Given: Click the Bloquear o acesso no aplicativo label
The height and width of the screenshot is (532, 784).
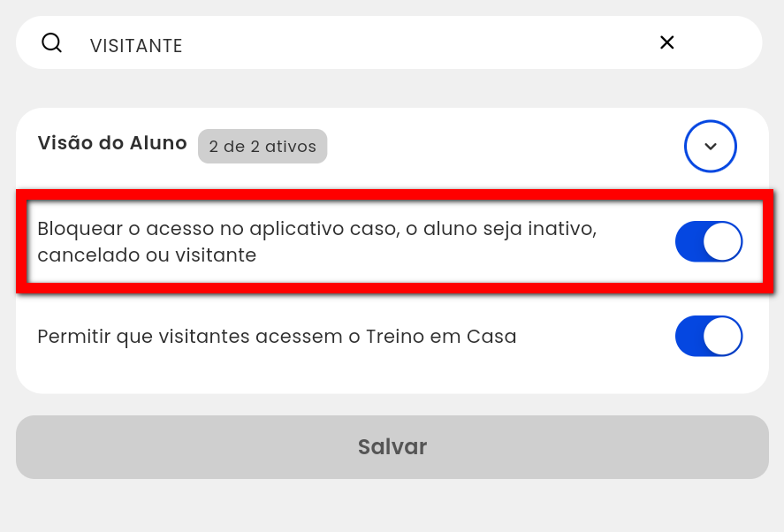Looking at the screenshot, I should click(x=317, y=241).
